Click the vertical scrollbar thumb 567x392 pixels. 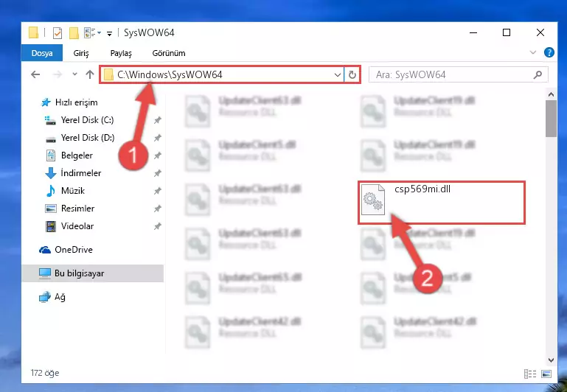(551, 119)
